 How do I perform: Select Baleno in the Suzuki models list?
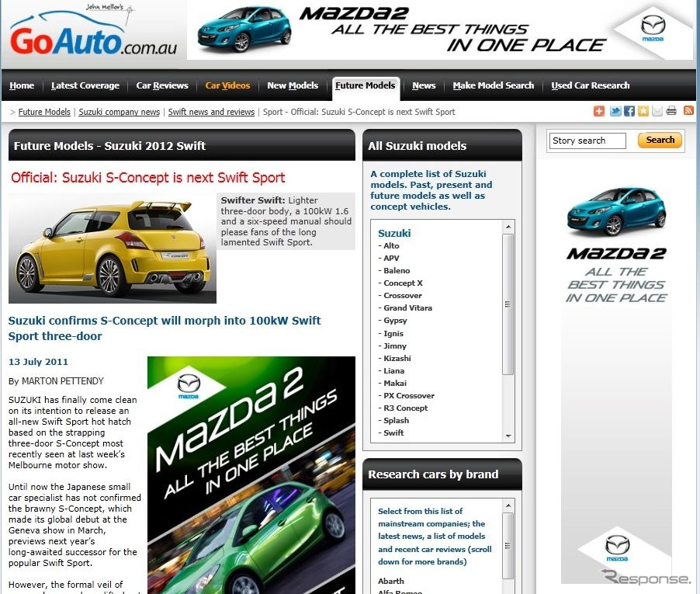pyautogui.click(x=397, y=271)
